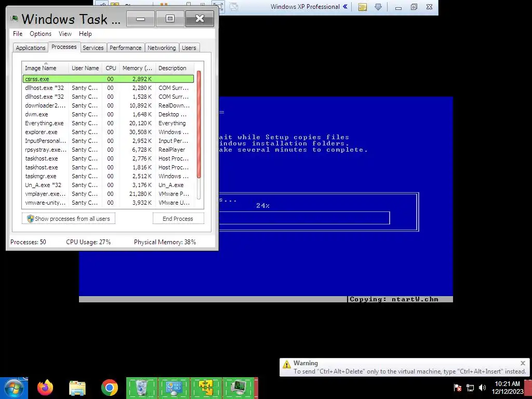
Task: Sort by the Image Name column header
Action: point(46,68)
